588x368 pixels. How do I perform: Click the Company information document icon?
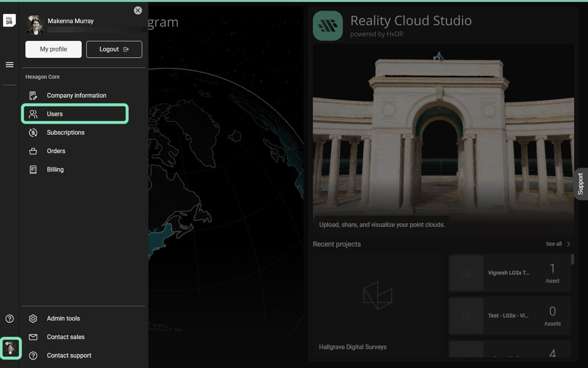(x=33, y=96)
